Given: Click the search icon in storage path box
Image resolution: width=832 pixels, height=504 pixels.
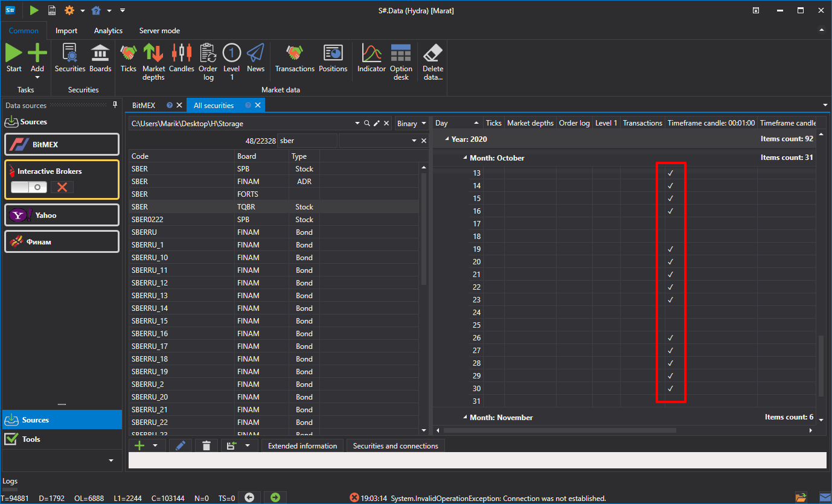Looking at the screenshot, I should point(366,123).
